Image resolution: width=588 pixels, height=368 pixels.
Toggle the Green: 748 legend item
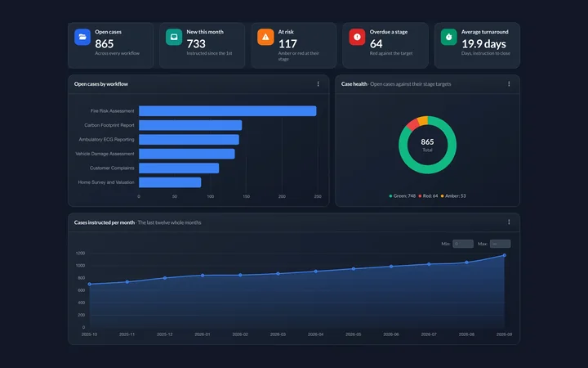[x=403, y=196]
